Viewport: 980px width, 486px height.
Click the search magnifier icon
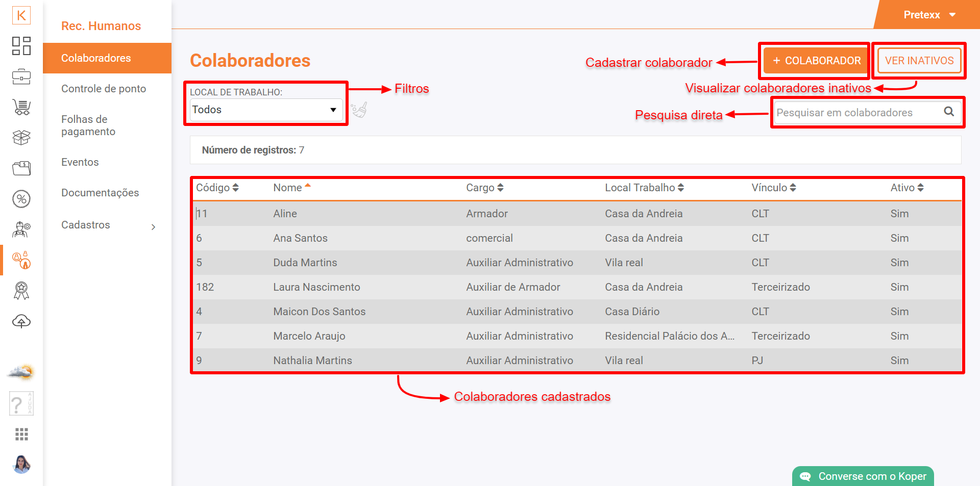click(948, 112)
